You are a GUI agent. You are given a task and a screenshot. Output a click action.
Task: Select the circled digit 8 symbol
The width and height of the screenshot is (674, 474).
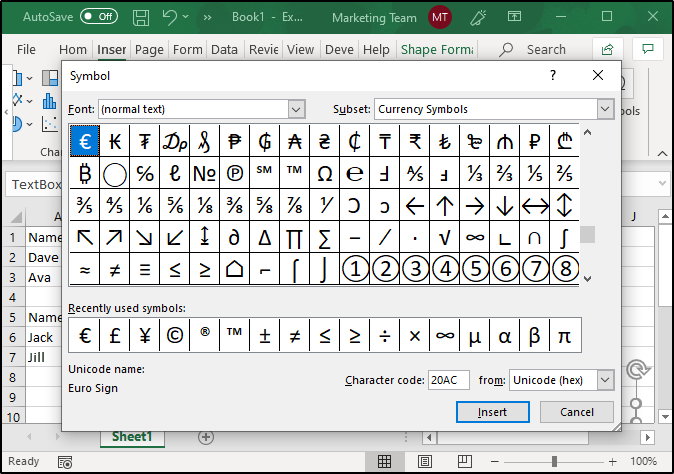point(564,269)
